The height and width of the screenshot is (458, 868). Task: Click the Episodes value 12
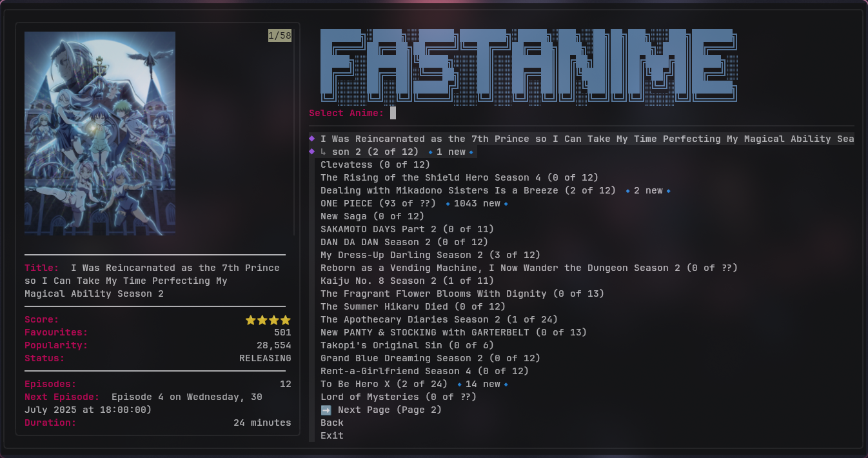tap(286, 384)
